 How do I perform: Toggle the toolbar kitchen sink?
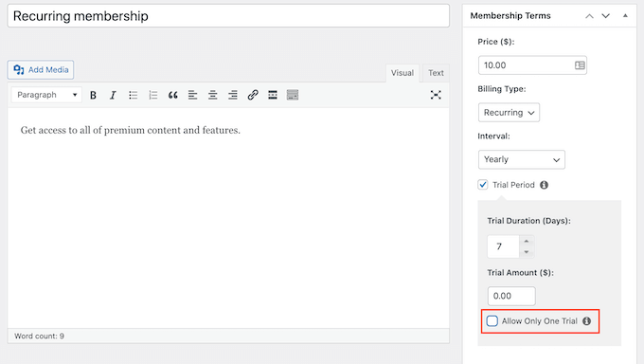click(293, 95)
